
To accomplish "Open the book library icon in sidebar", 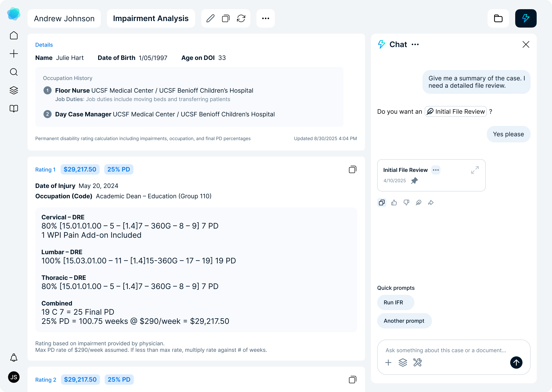I will [x=14, y=109].
